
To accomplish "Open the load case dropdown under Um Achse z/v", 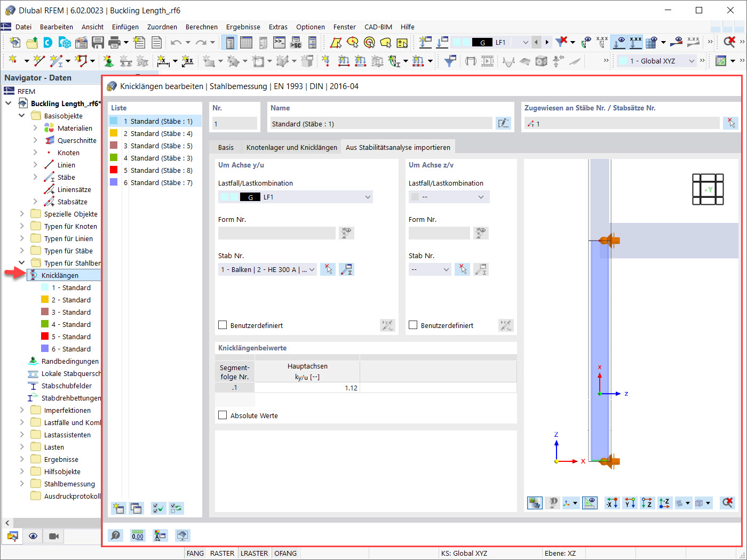I will click(449, 197).
